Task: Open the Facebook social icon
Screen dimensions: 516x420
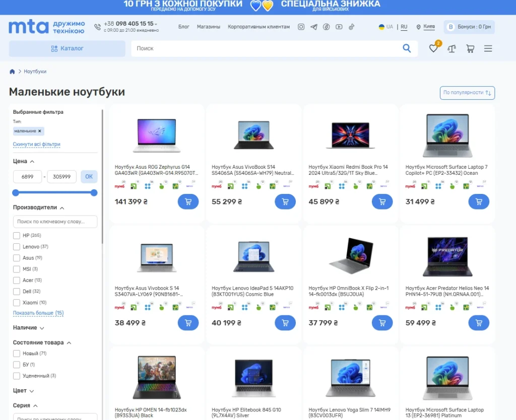Action: coord(326,27)
